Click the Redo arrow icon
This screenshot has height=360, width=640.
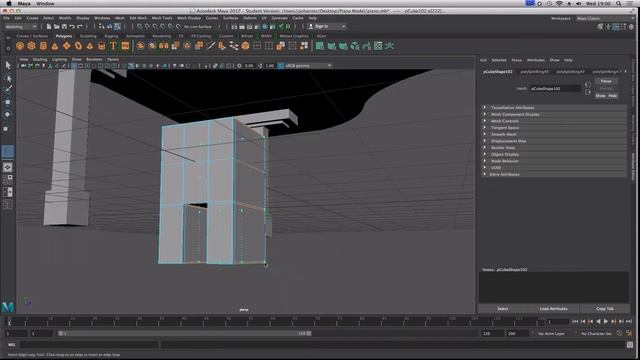point(80,27)
